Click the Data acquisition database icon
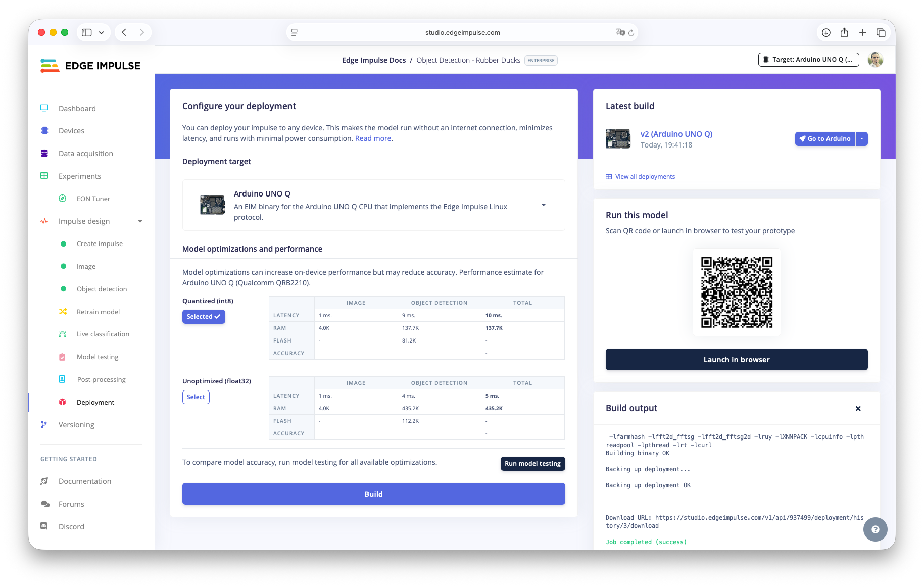Image resolution: width=924 pixels, height=587 pixels. (x=44, y=154)
